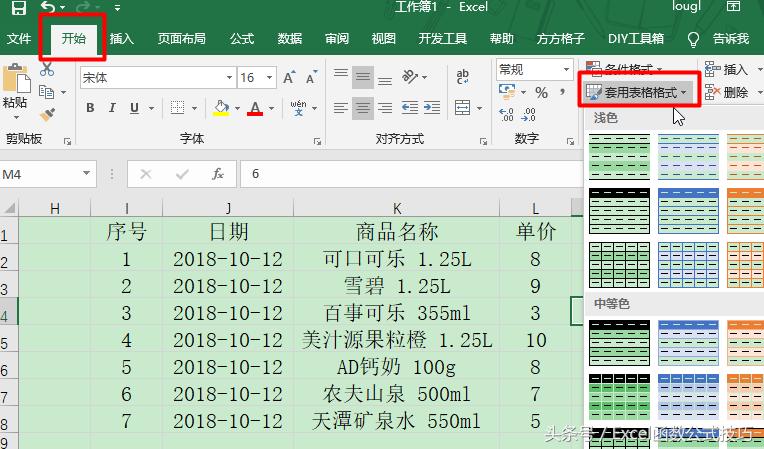Undo the last action
764x449 pixels.
48,7
